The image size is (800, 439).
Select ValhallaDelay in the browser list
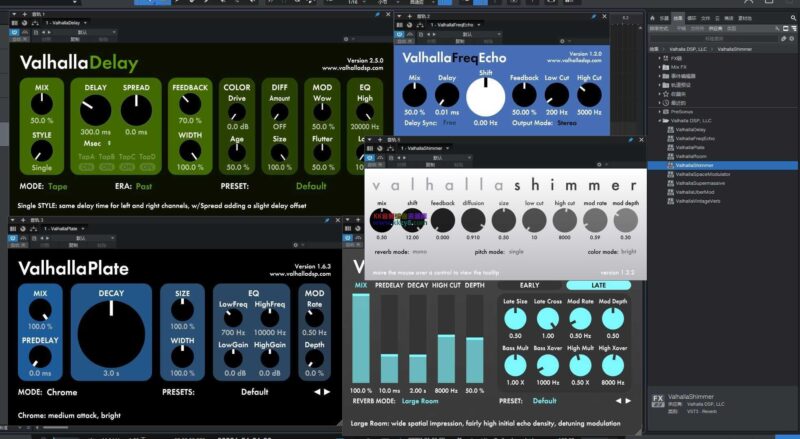690,130
